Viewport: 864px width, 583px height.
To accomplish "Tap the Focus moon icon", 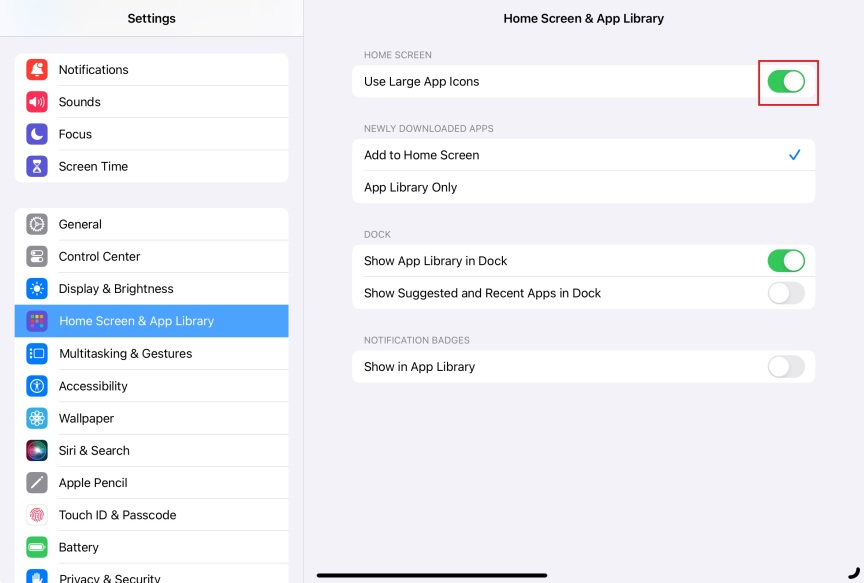I will (37, 134).
